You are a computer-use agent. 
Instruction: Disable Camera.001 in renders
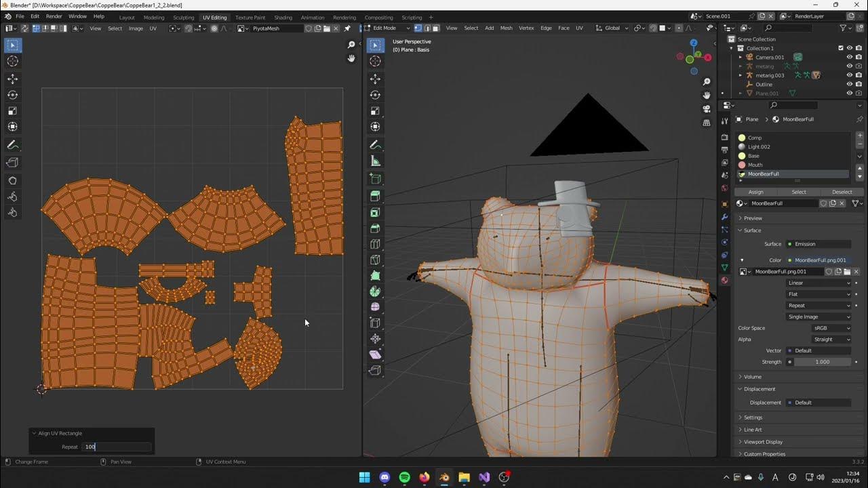coord(859,57)
